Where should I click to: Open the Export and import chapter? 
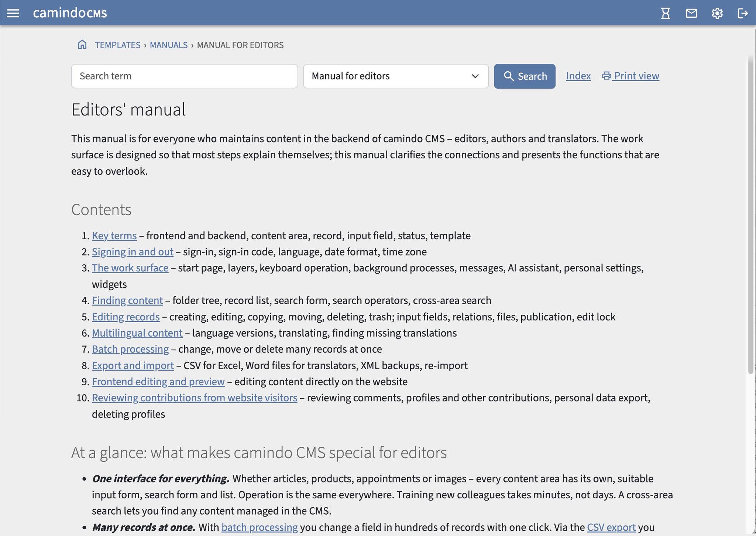(x=133, y=365)
